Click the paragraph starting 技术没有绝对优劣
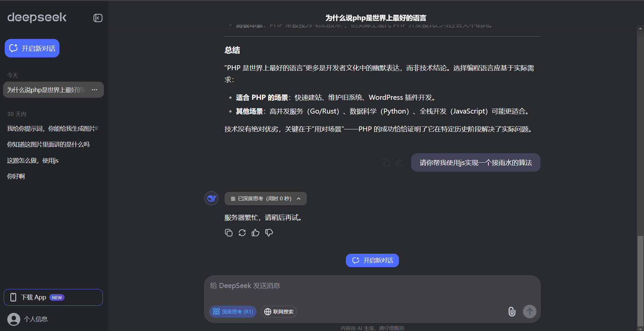 379,129
